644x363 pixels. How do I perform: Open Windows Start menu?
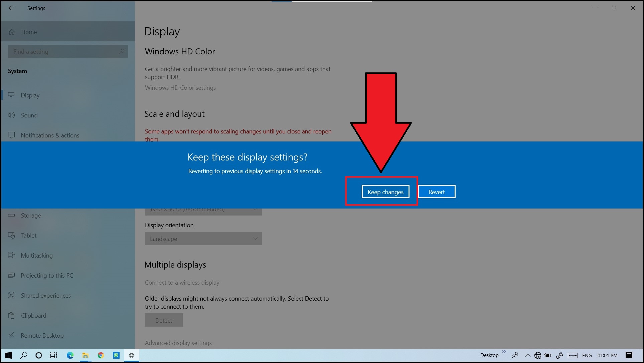pyautogui.click(x=9, y=355)
